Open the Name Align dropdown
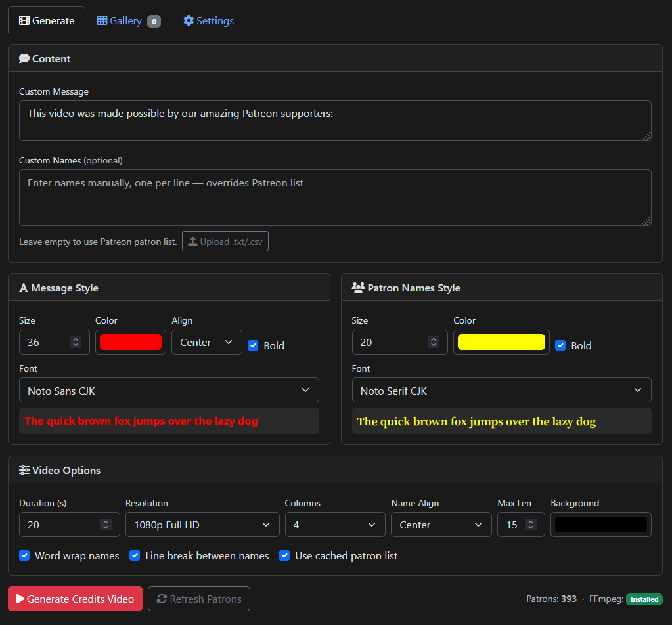Image resolution: width=672 pixels, height=625 pixels. click(x=441, y=525)
